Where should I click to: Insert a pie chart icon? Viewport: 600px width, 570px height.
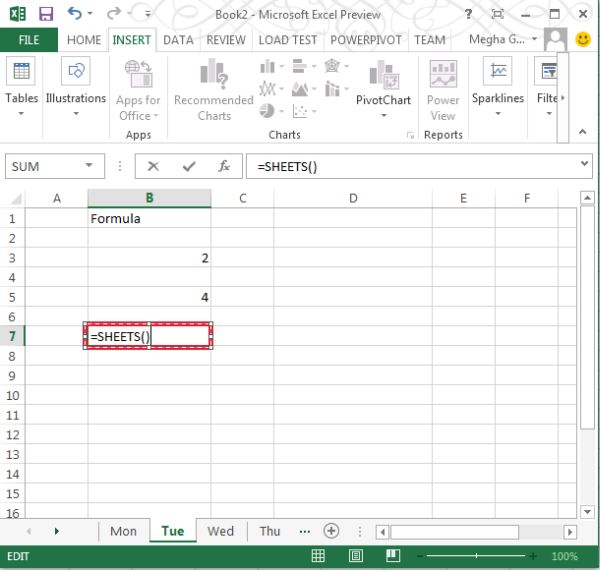267,111
